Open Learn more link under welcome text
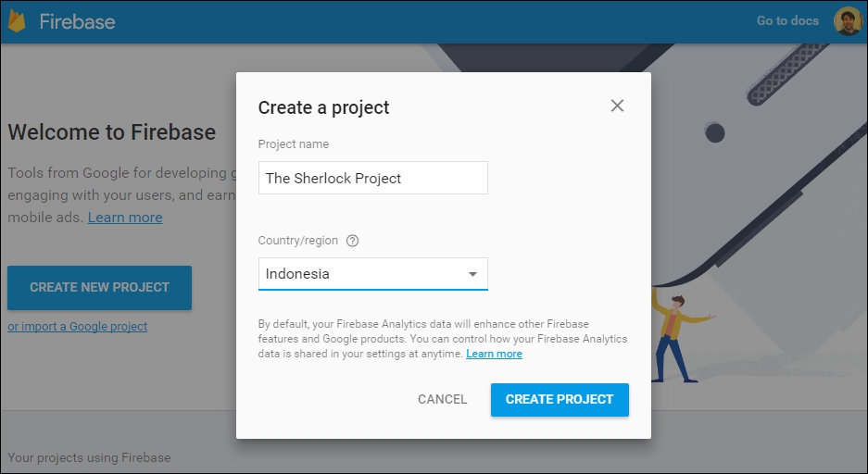 (x=125, y=218)
